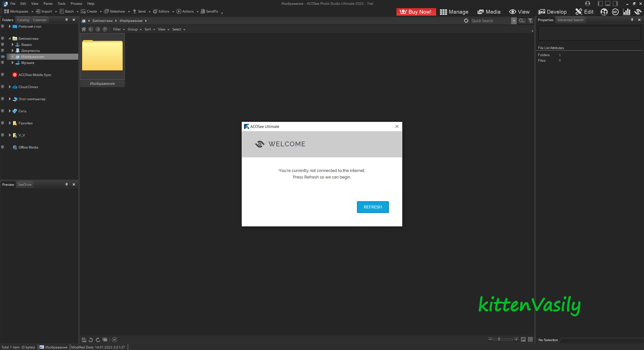Open the File menu
Screen dimensions: 644x350
click(x=13, y=4)
